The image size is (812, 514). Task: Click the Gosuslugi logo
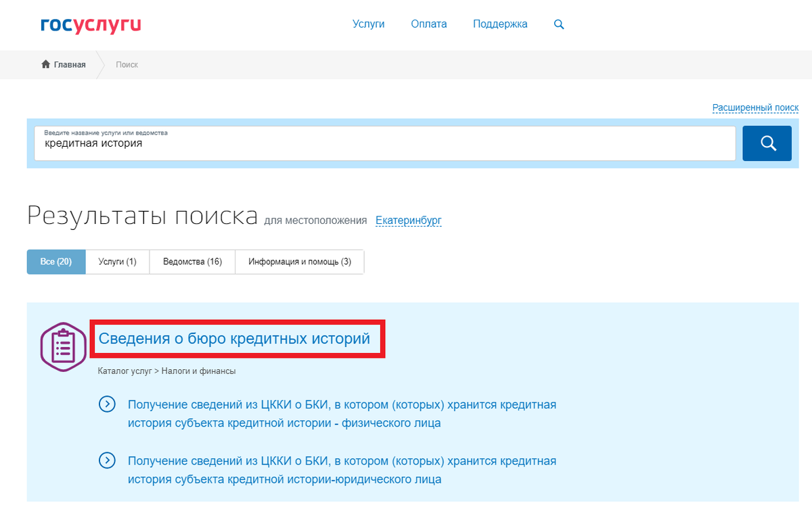91,25
